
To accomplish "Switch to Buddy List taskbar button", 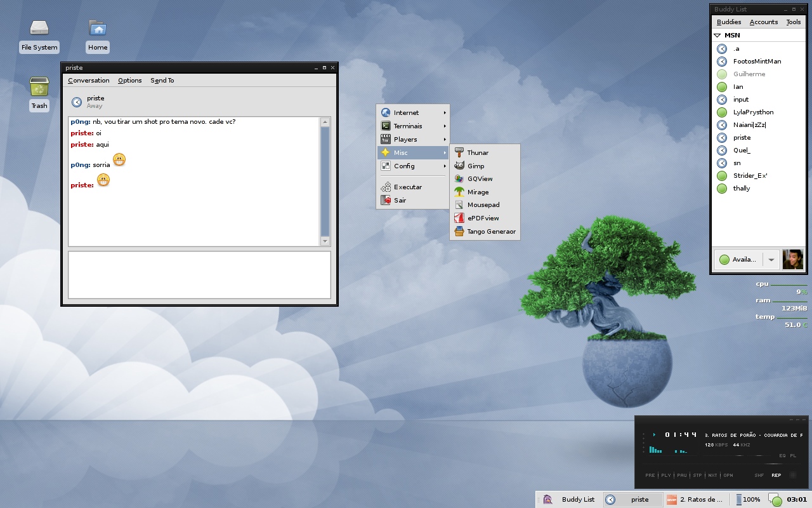I will pyautogui.click(x=570, y=500).
